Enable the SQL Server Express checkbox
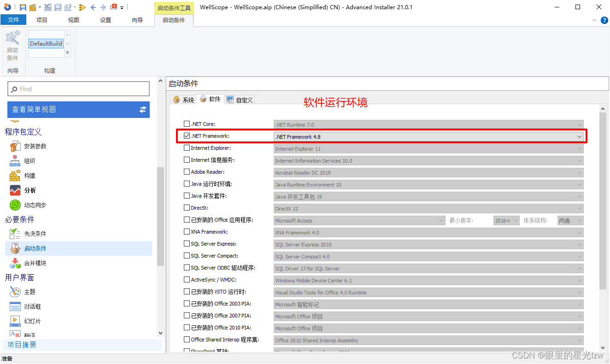Screen dimensions: 610x364 (x=187, y=244)
